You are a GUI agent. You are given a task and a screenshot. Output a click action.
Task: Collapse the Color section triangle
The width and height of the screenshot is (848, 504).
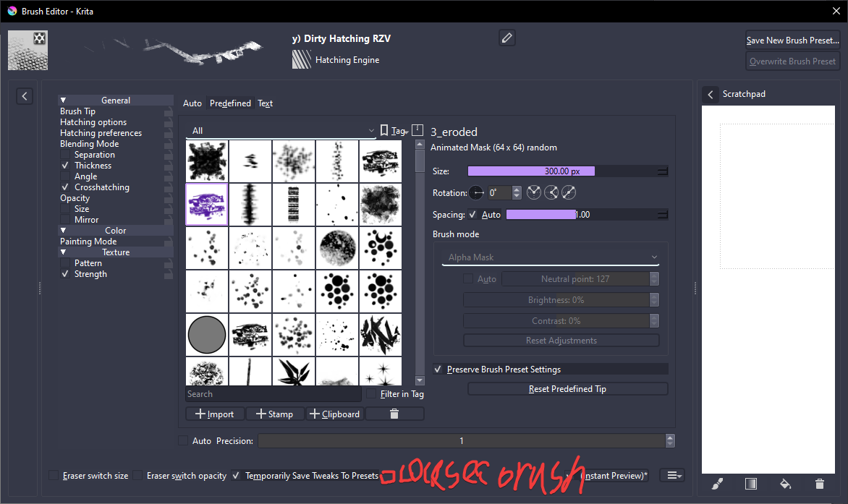point(63,231)
